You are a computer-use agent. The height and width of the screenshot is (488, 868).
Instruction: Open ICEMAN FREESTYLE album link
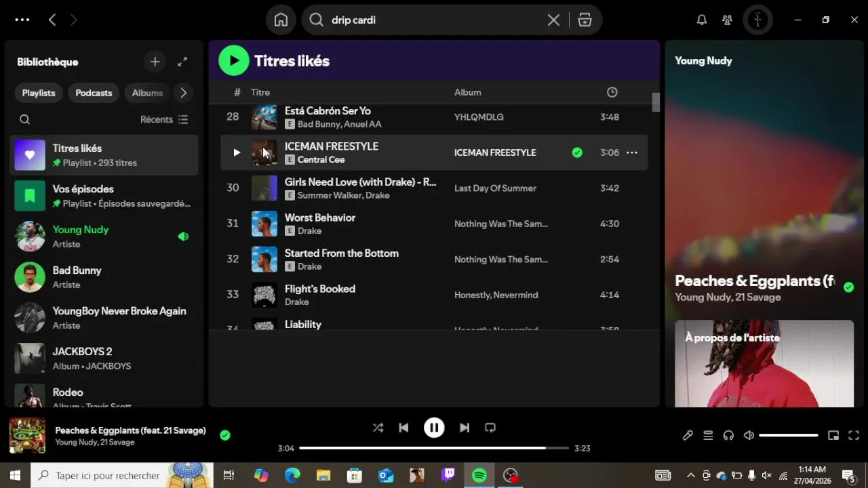495,152
